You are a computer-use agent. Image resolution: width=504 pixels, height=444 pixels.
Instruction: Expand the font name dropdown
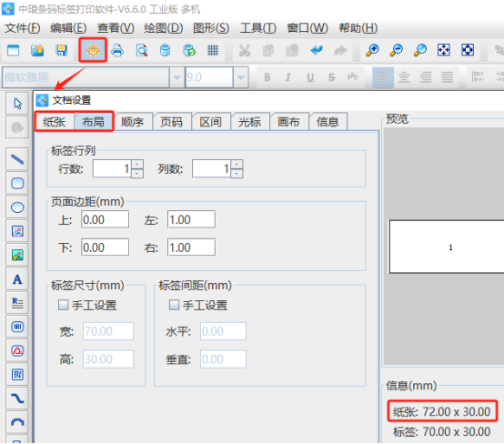pyautogui.click(x=176, y=77)
